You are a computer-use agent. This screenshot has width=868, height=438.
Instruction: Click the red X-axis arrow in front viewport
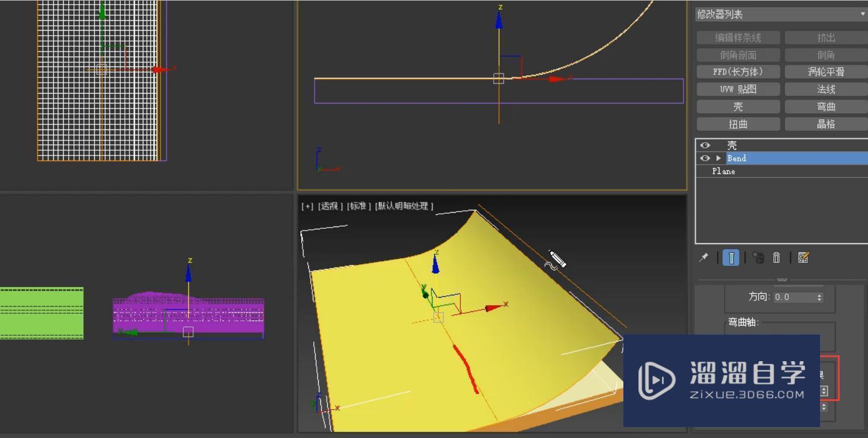click(557, 79)
